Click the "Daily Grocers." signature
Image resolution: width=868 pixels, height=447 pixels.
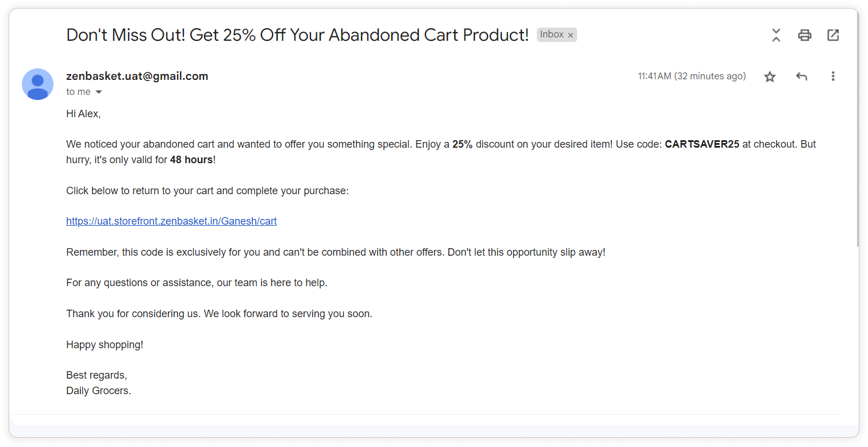click(x=98, y=391)
